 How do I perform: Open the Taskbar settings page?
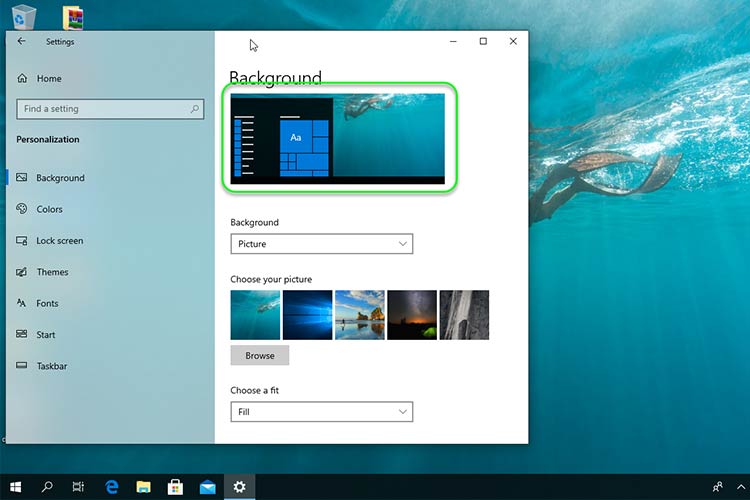[x=52, y=366]
